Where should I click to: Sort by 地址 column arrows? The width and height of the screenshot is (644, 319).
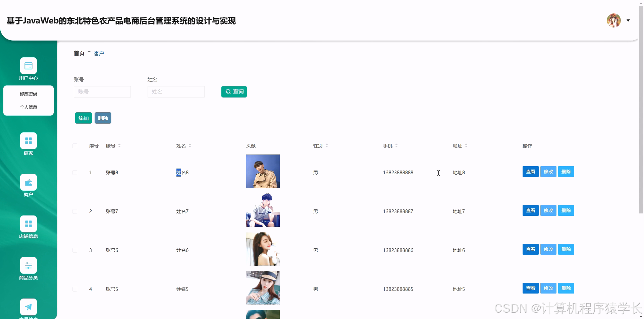point(466,146)
